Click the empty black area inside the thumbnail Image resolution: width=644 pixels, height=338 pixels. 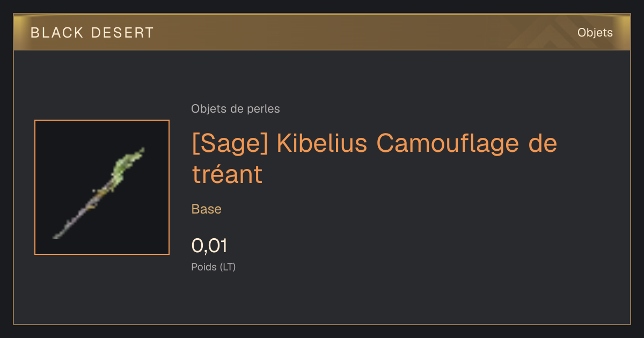[x=64, y=156]
